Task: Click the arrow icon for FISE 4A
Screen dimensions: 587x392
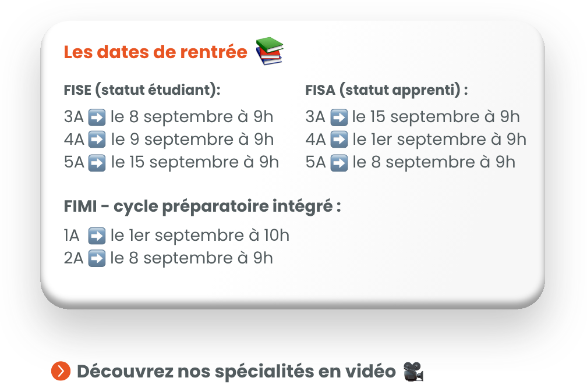Action: (97, 140)
